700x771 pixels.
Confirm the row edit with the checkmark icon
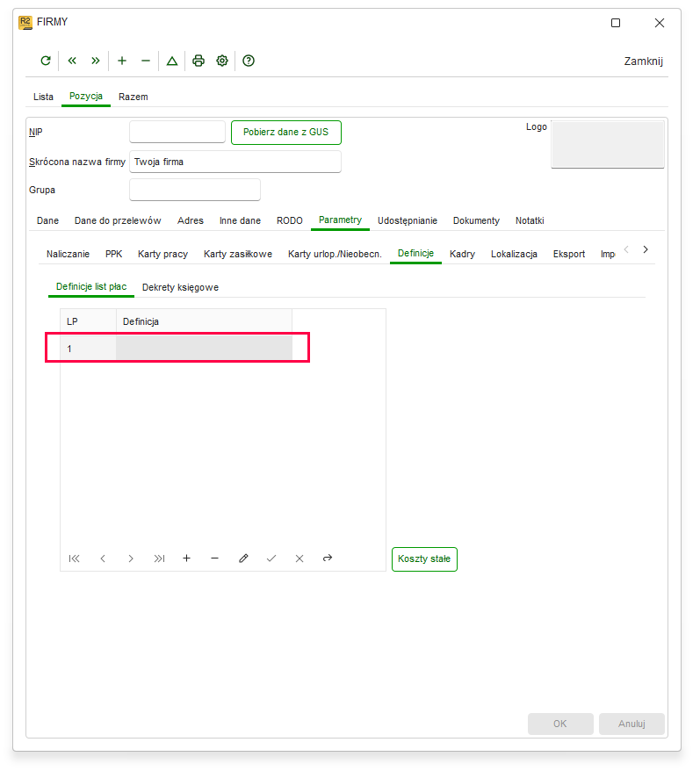pyautogui.click(x=271, y=558)
